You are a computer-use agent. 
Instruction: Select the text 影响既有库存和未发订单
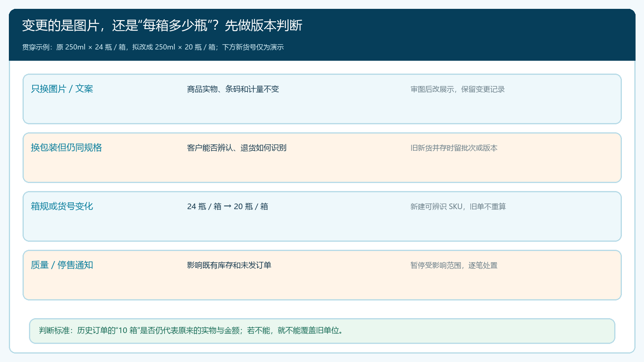229,265
